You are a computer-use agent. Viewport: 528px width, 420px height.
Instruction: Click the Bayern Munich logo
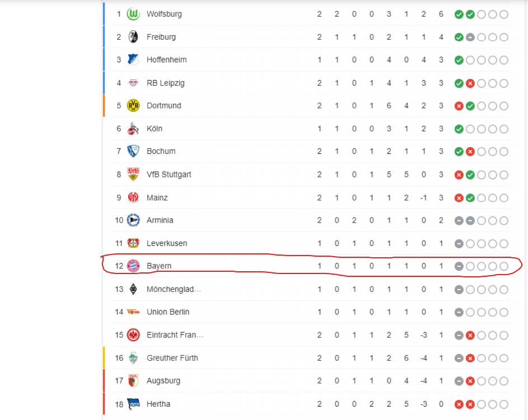tap(133, 266)
